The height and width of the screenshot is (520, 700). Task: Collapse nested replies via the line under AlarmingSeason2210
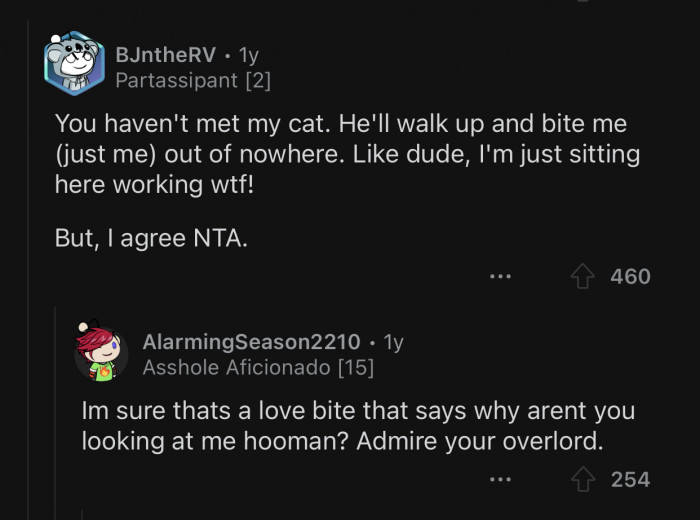[x=83, y=512]
